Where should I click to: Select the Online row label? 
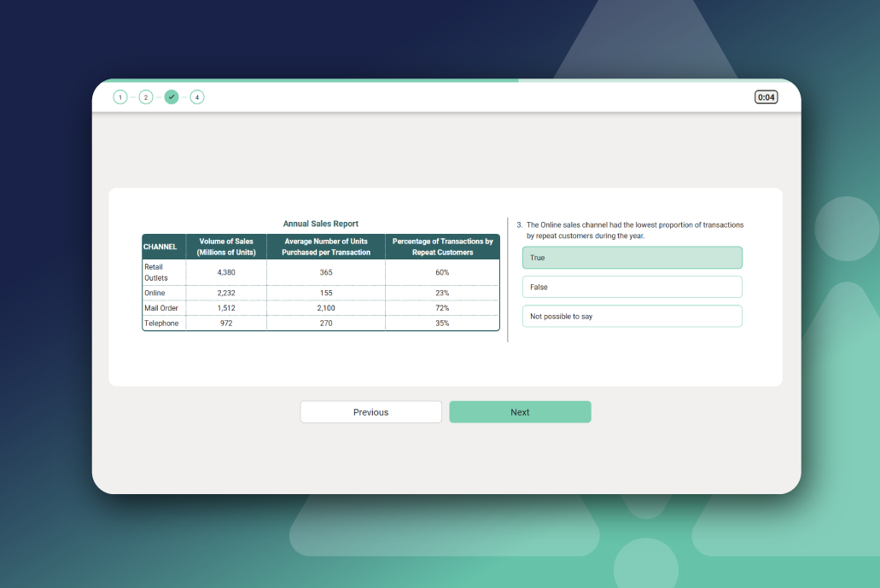(x=154, y=293)
